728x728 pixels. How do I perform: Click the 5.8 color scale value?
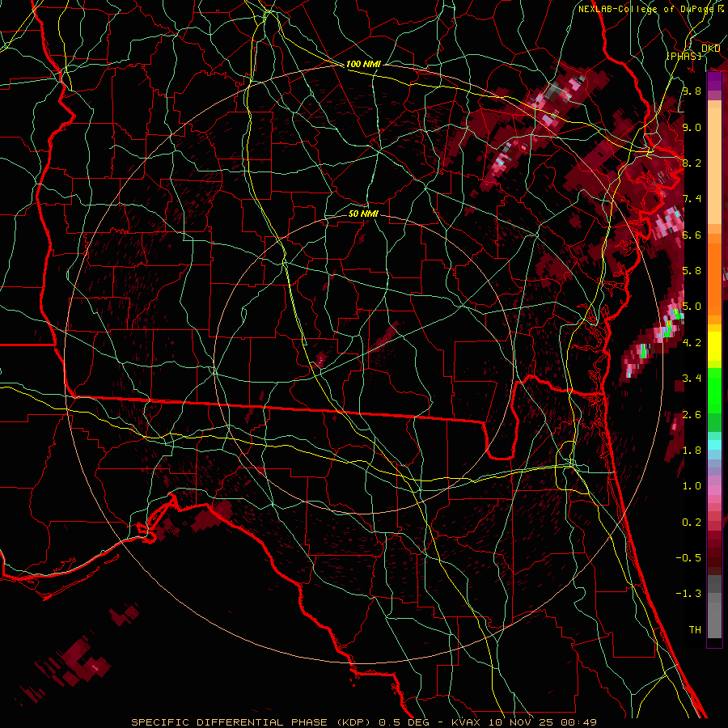point(692,271)
